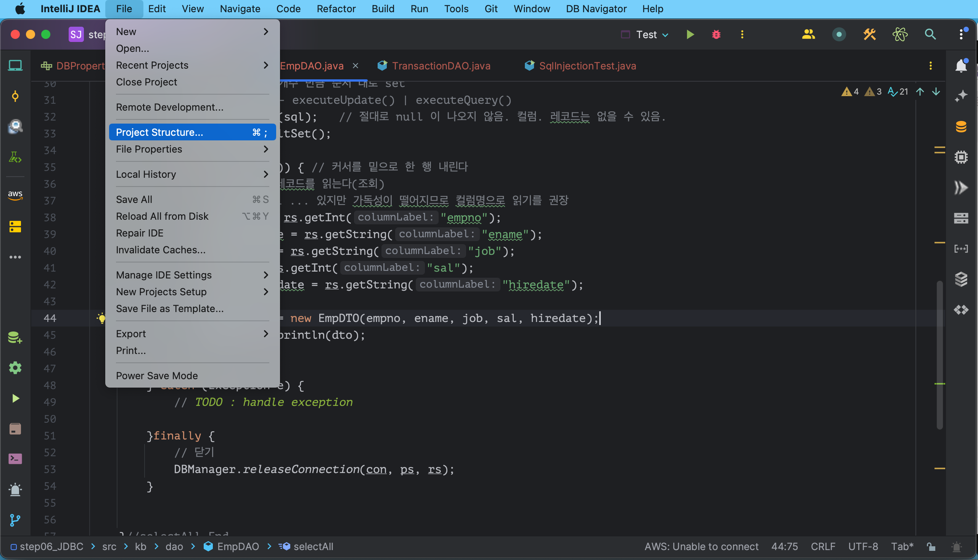Click UTF-8 encoding in status bar
Screen dimensions: 978x560
click(x=863, y=547)
